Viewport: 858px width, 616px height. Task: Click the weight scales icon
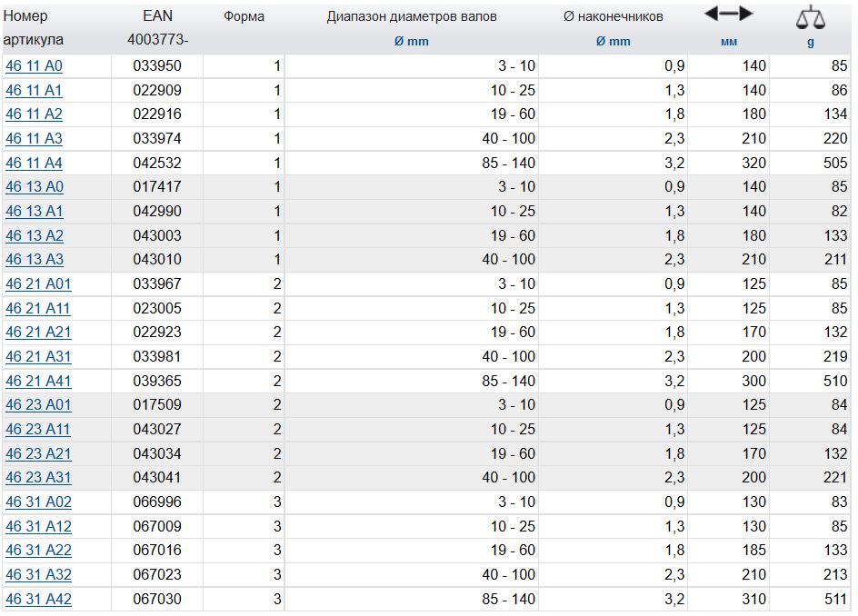[810, 16]
